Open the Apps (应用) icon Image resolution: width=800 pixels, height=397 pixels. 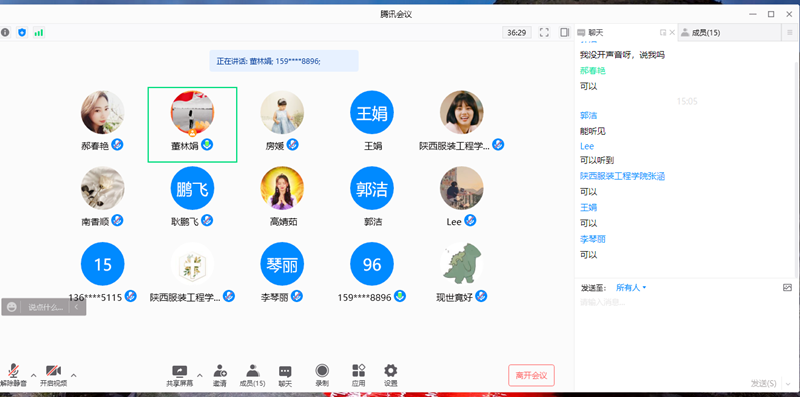pos(358,375)
